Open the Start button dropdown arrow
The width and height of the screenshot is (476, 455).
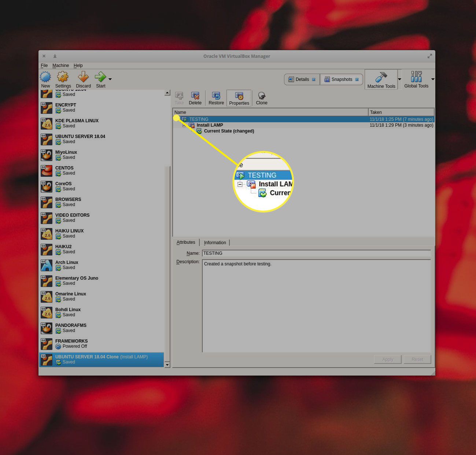coord(110,79)
